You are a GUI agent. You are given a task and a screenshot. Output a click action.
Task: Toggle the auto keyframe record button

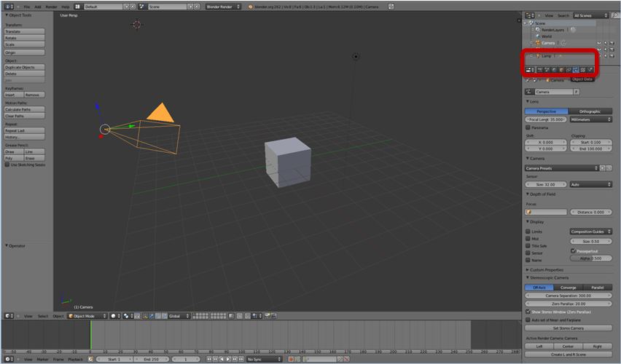coord(291,359)
